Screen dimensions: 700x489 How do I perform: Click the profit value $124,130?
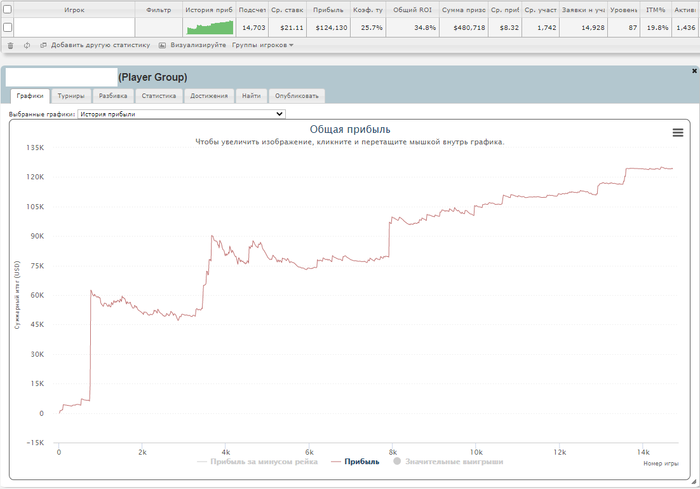click(x=331, y=28)
